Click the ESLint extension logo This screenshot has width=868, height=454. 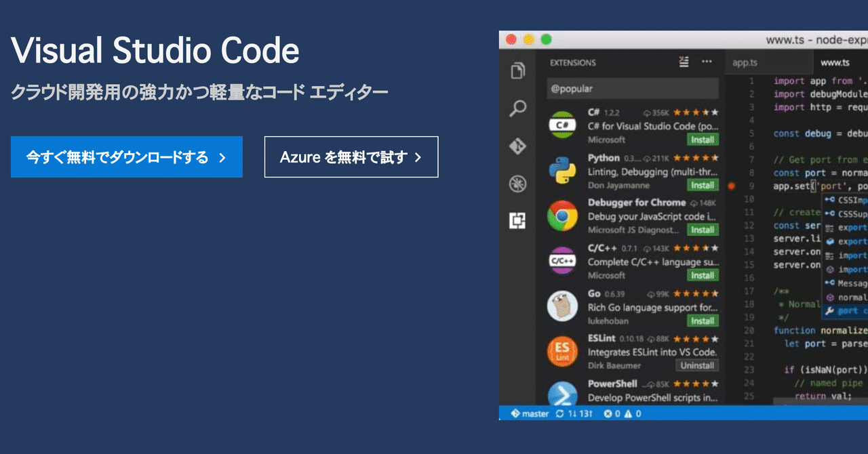point(562,351)
